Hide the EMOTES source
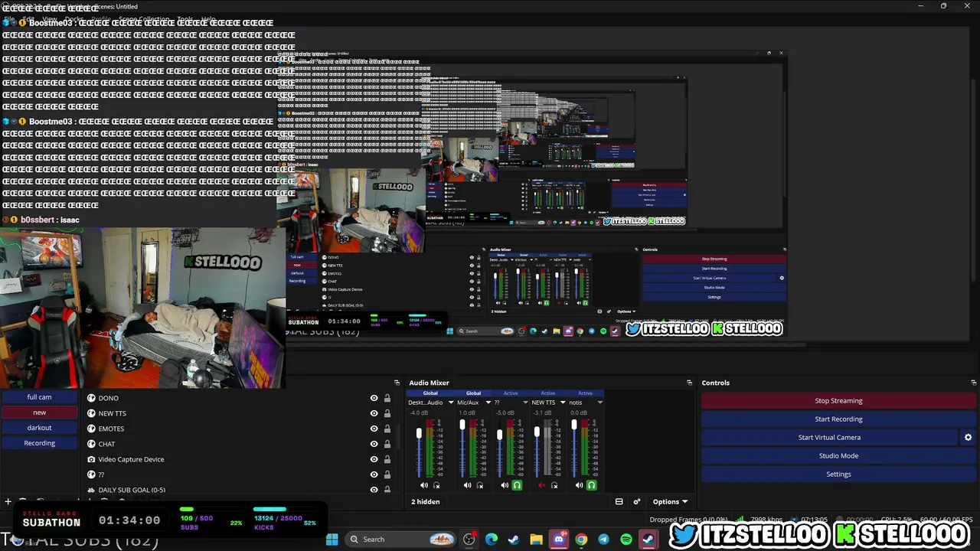980x551 pixels. [374, 429]
